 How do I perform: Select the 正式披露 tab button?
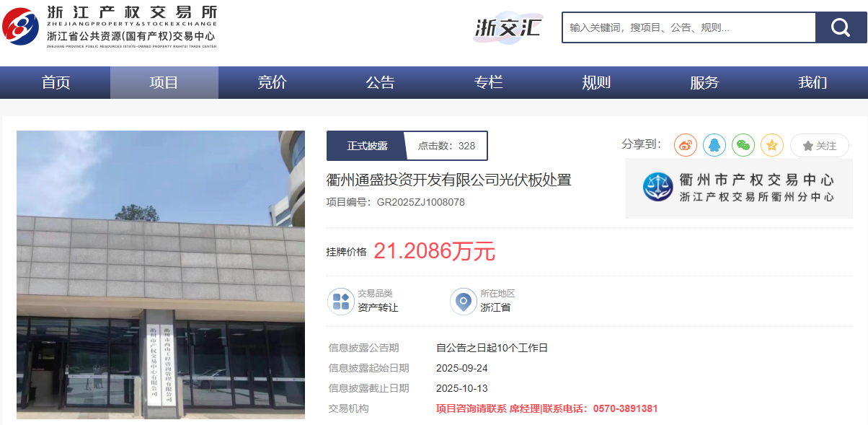[366, 146]
